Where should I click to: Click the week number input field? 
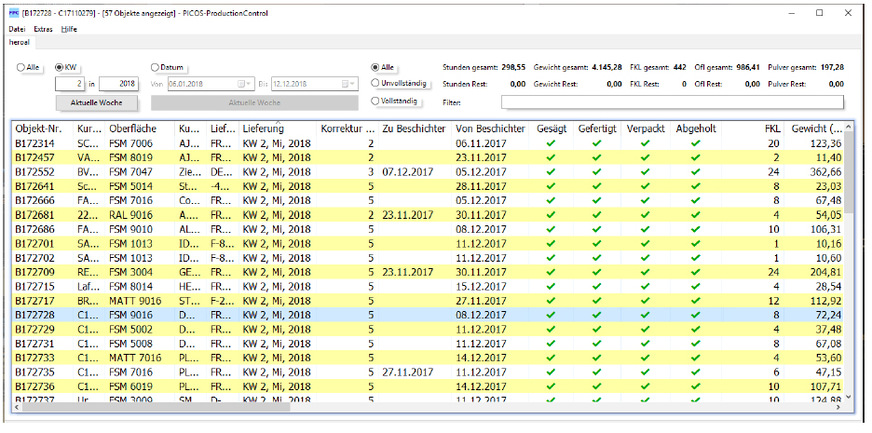(x=70, y=84)
